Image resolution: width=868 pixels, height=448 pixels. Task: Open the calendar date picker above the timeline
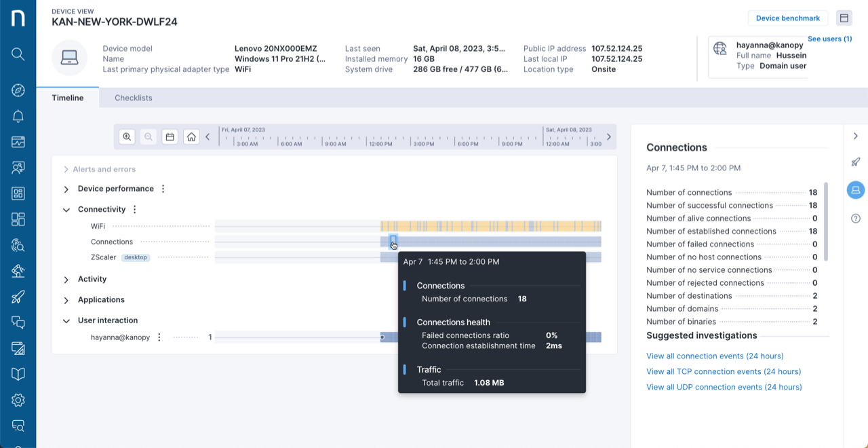pyautogui.click(x=170, y=136)
